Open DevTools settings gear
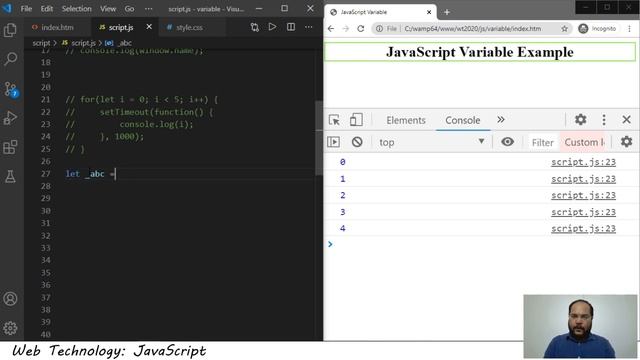The image size is (640, 360). 580,120
